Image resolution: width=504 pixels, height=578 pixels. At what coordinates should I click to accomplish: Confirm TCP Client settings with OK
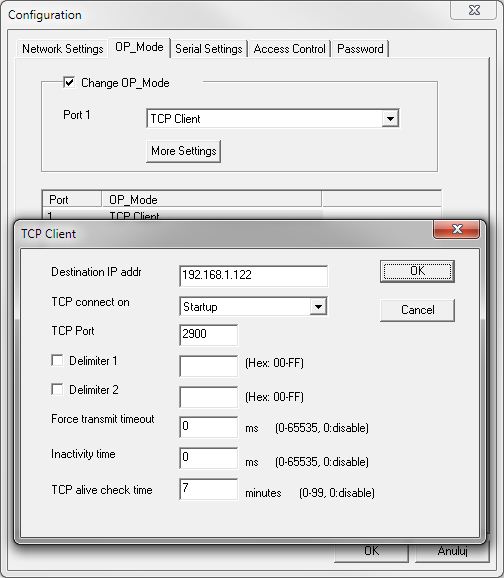pos(417,271)
